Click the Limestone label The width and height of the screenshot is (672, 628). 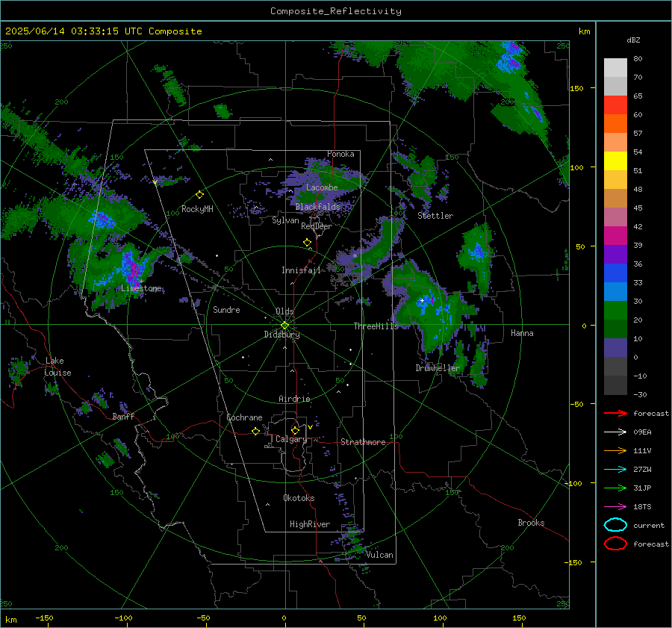coord(141,288)
